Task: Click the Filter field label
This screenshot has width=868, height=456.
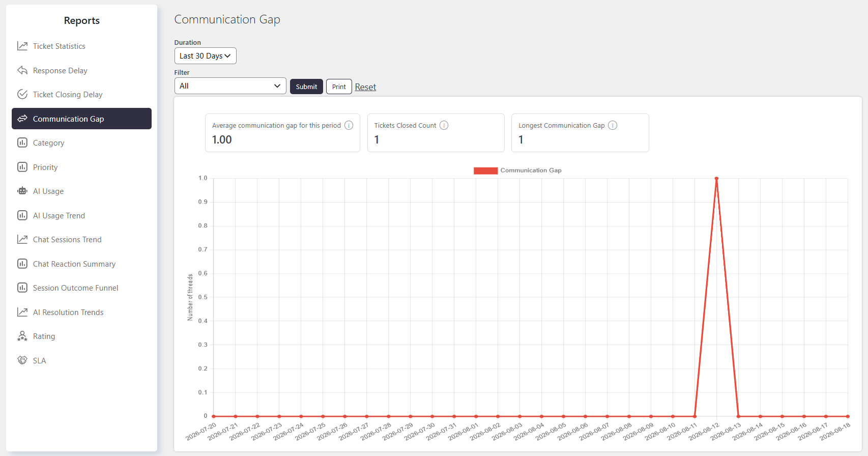Action: click(x=182, y=73)
